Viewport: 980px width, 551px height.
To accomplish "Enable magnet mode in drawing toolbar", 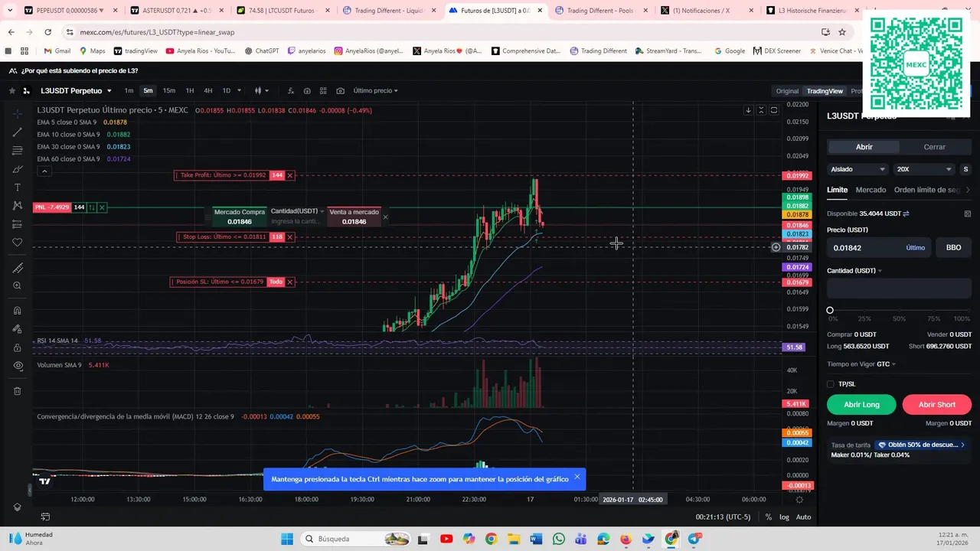I will (x=18, y=311).
